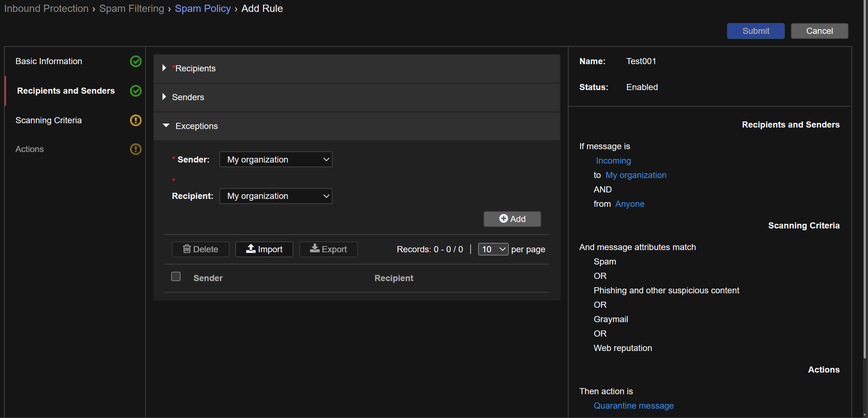The image size is (868, 418).
Task: Click Actions summary heading
Action: coord(824,370)
